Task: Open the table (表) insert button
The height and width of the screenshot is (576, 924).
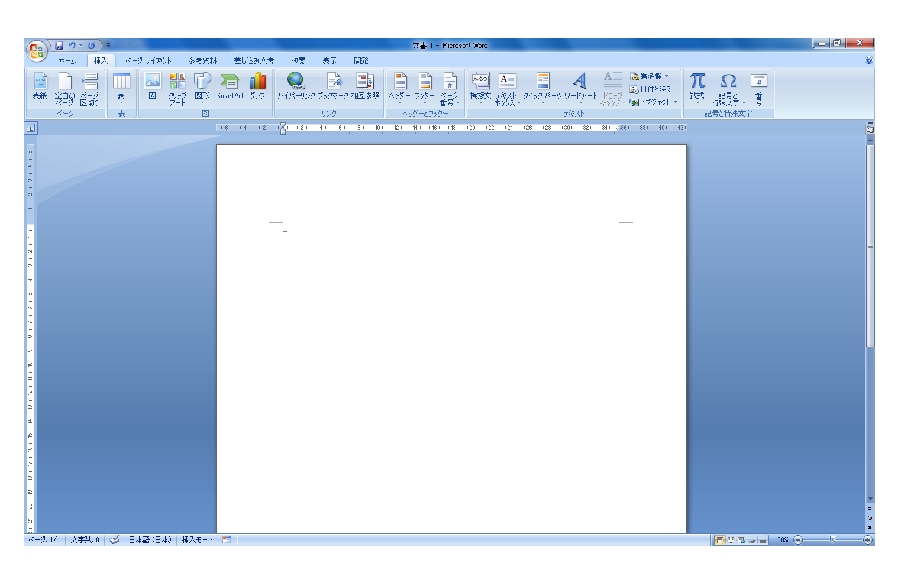Action: pos(121,89)
